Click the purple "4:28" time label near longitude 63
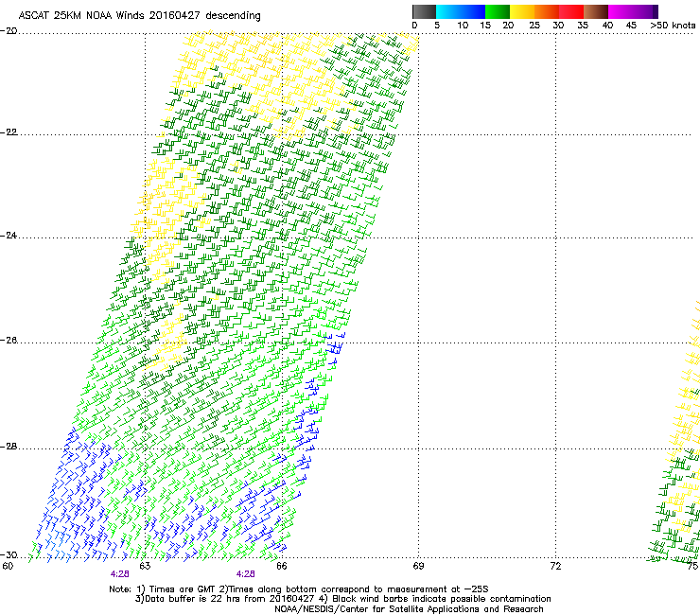This screenshot has height=615, width=700. click(119, 574)
